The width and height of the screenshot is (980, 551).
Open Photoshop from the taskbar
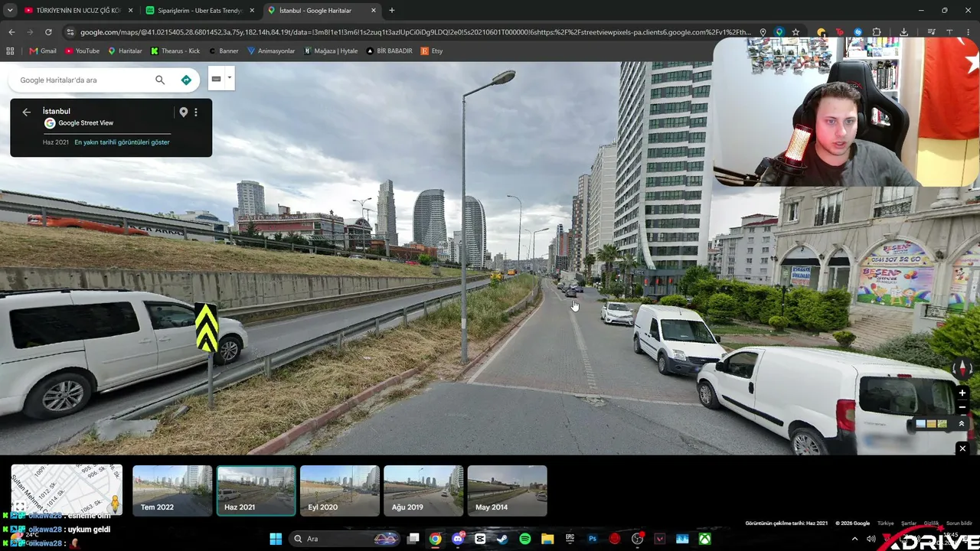coord(593,539)
